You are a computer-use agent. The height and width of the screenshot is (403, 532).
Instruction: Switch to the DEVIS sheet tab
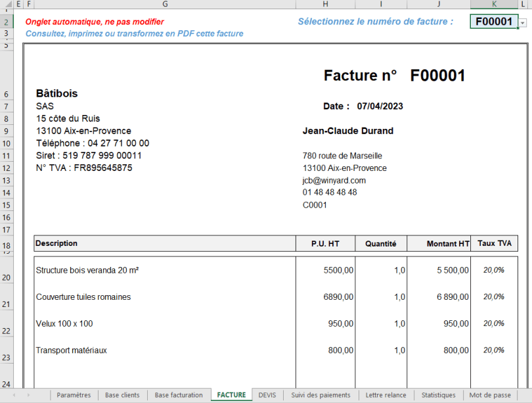click(267, 395)
